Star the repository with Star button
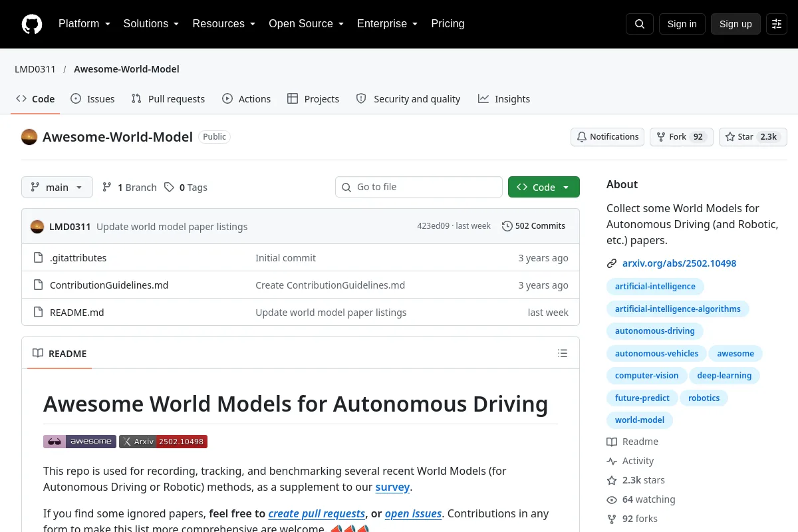Screen dimensions: 798x532 point(753,137)
